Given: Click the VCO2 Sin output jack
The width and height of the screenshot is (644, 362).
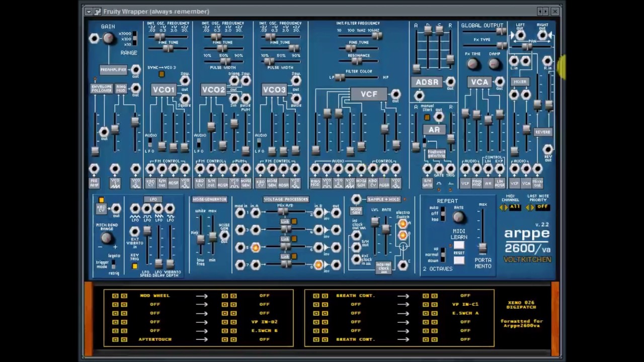Looking at the screenshot, I should [234, 99].
